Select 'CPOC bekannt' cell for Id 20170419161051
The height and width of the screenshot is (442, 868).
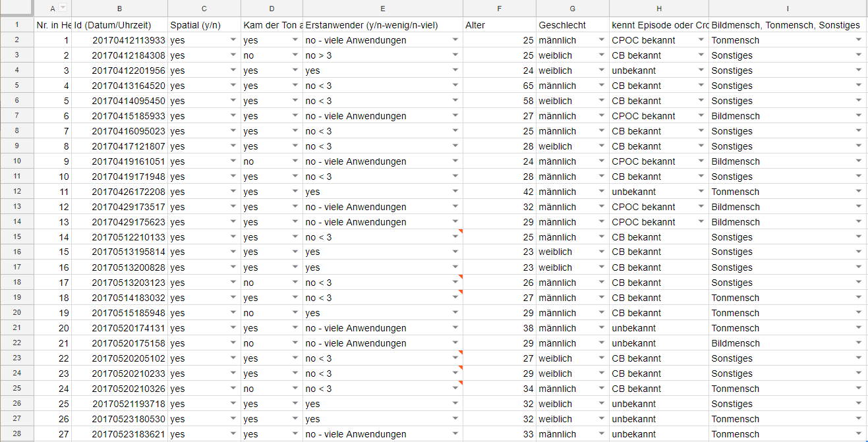659,161
